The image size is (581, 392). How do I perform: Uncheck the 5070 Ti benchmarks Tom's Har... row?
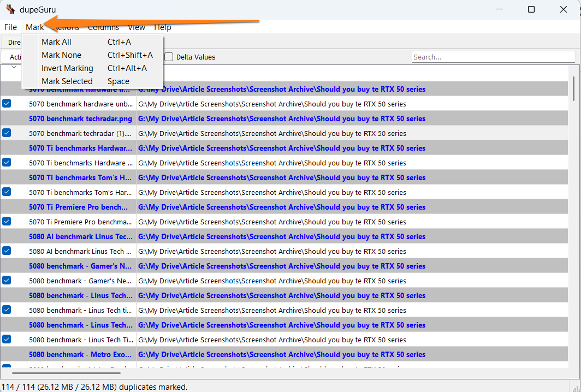click(x=7, y=192)
